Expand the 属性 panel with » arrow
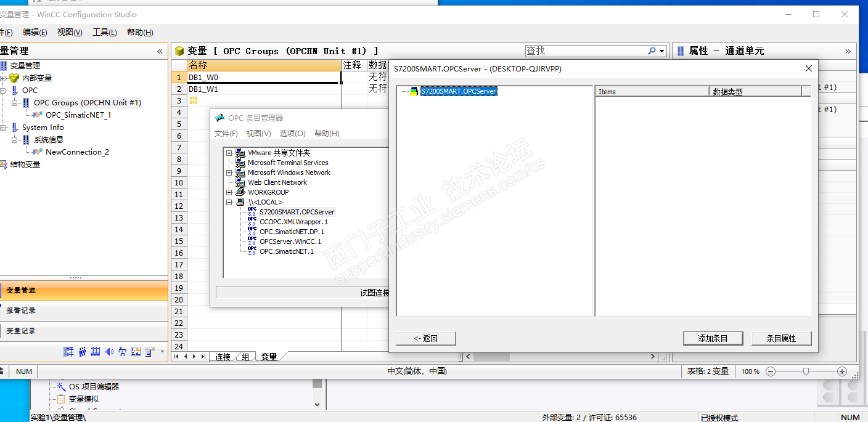 pos(848,51)
